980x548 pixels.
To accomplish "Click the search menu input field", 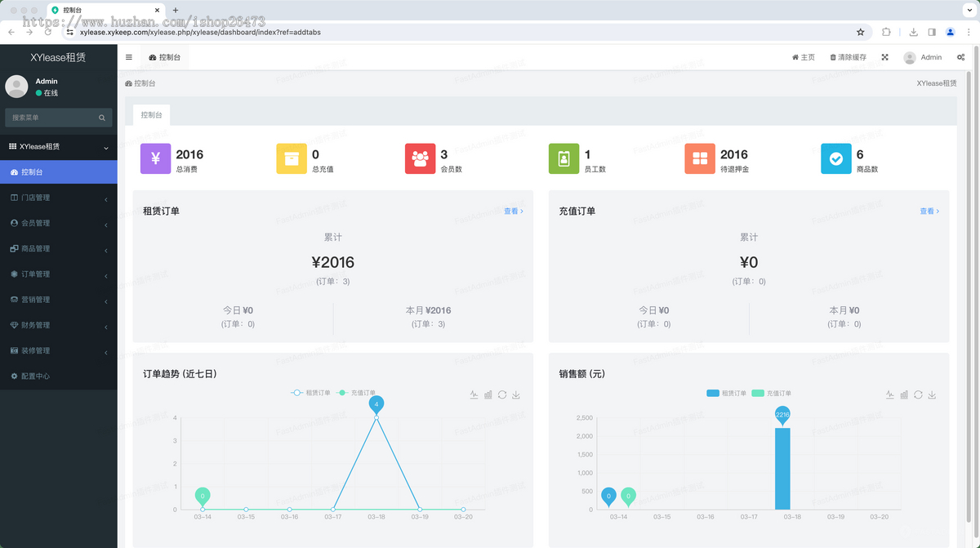I will (x=51, y=118).
